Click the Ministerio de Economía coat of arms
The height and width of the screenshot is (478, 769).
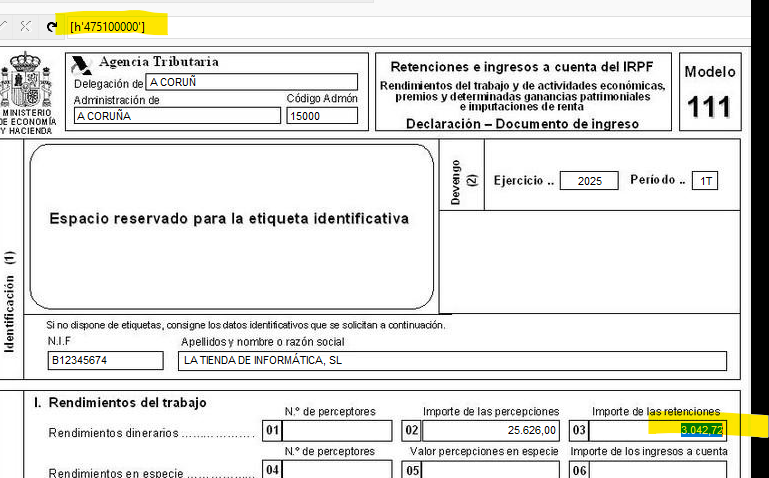click(25, 78)
